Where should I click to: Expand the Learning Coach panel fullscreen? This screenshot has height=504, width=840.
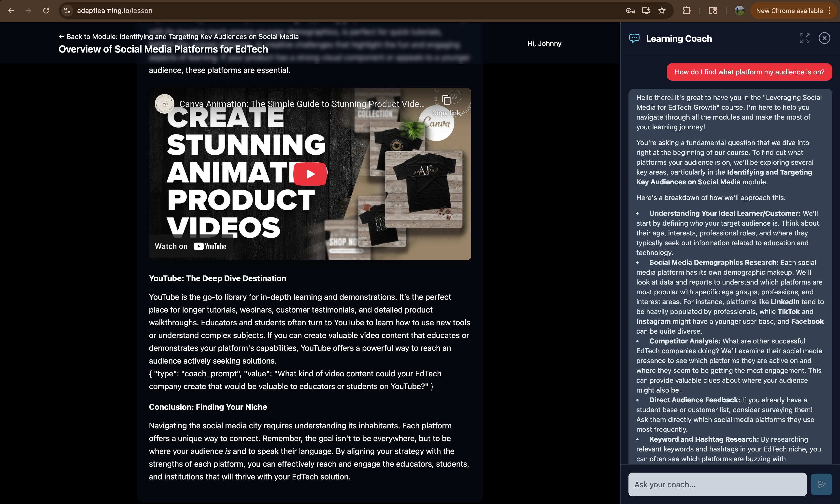click(804, 38)
